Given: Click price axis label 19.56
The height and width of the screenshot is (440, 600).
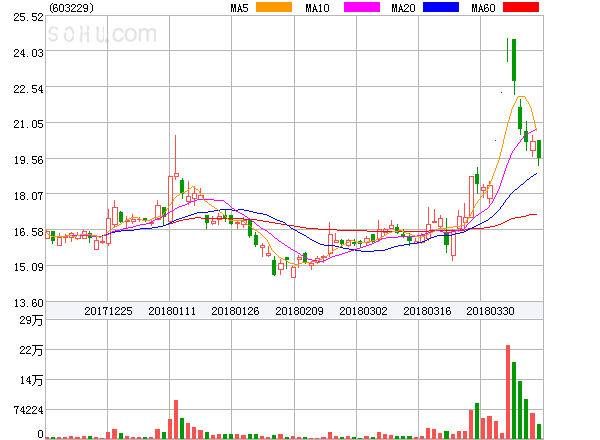Looking at the screenshot, I should click(x=28, y=160).
